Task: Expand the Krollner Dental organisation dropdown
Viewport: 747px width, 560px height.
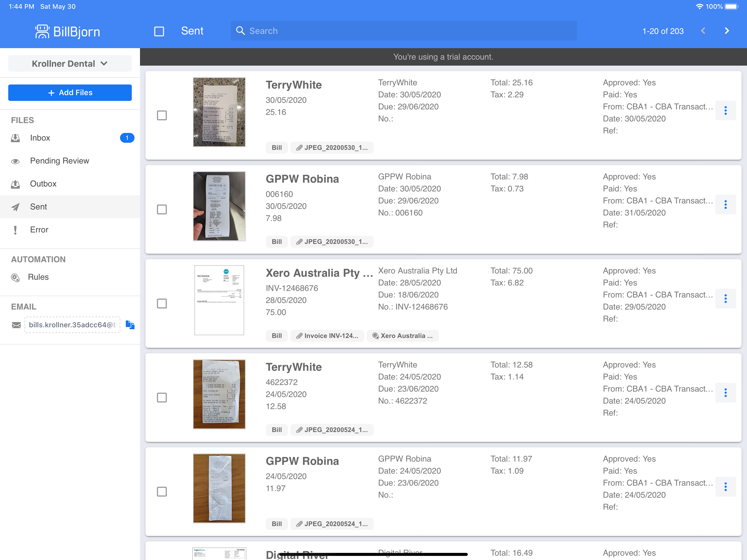Action: coord(70,63)
